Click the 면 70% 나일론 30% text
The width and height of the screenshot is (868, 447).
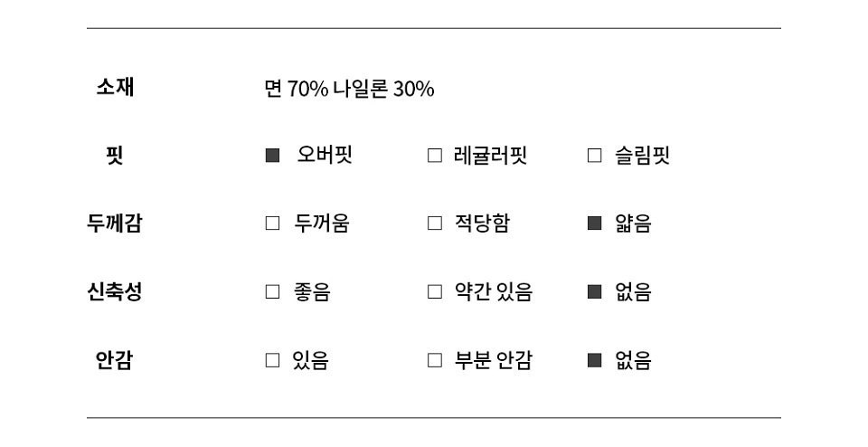tap(349, 90)
